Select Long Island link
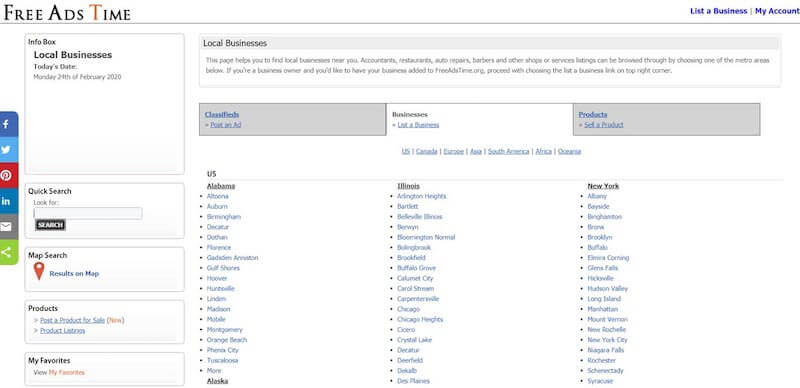This screenshot has height=388, width=800. coord(604,299)
